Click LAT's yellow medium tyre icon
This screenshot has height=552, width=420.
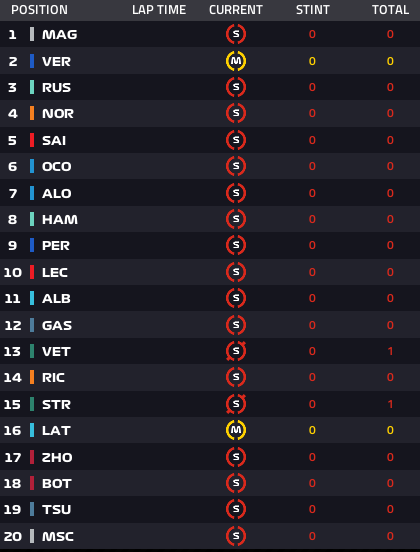(x=236, y=430)
